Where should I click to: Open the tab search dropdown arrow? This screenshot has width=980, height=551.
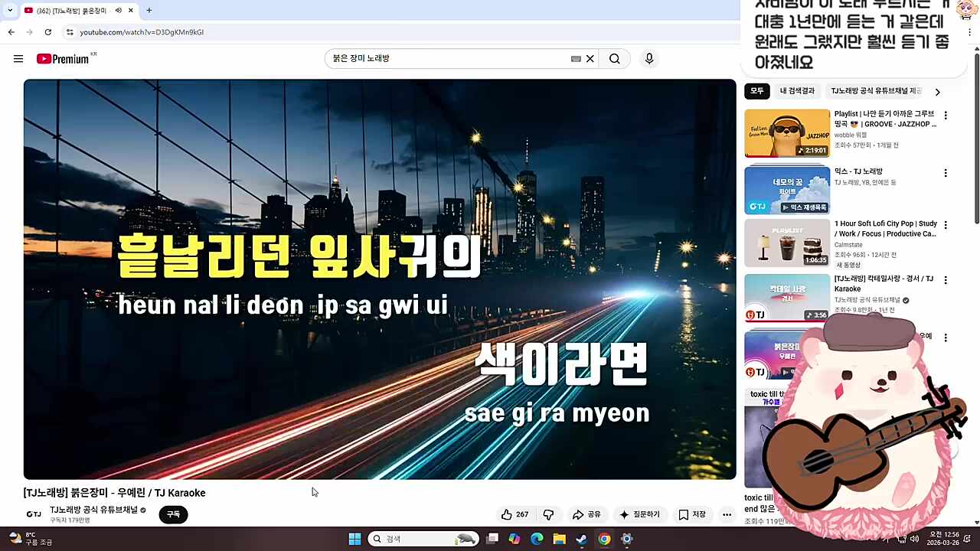(10, 11)
